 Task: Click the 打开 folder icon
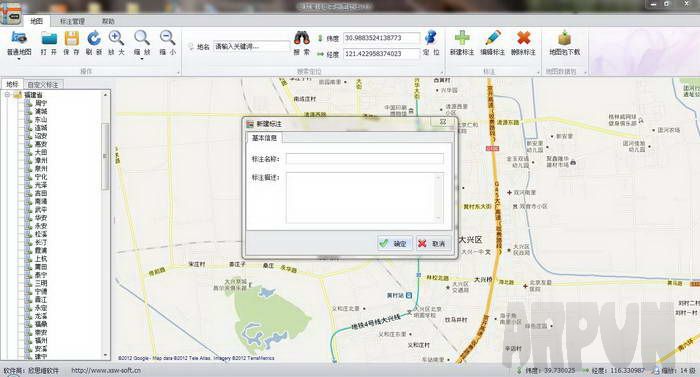[49, 39]
